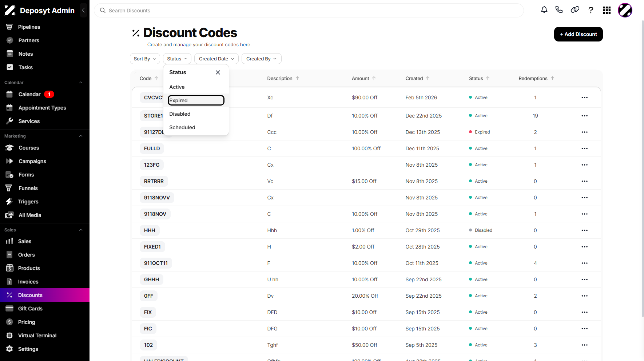The width and height of the screenshot is (644, 361).
Task: Open the Created By filter
Action: coord(262,59)
